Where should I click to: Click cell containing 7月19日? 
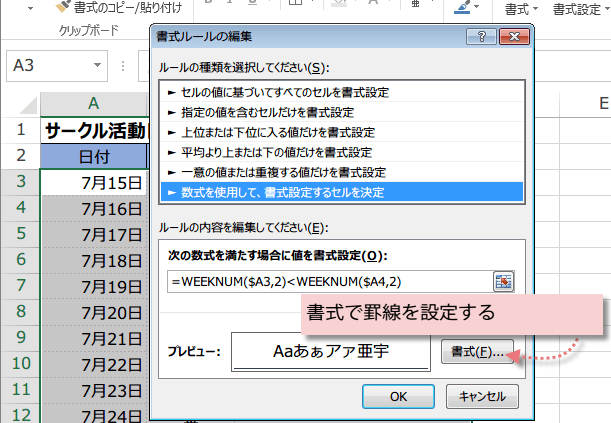(x=94, y=287)
